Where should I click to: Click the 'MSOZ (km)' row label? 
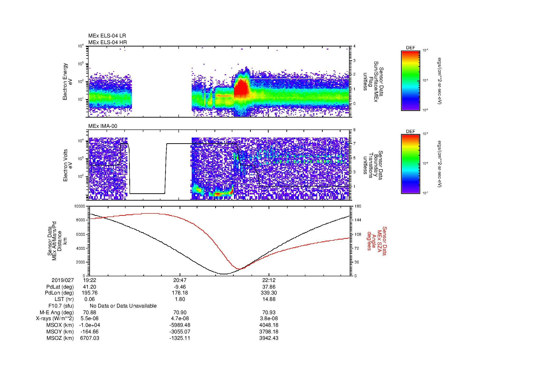pos(60,338)
